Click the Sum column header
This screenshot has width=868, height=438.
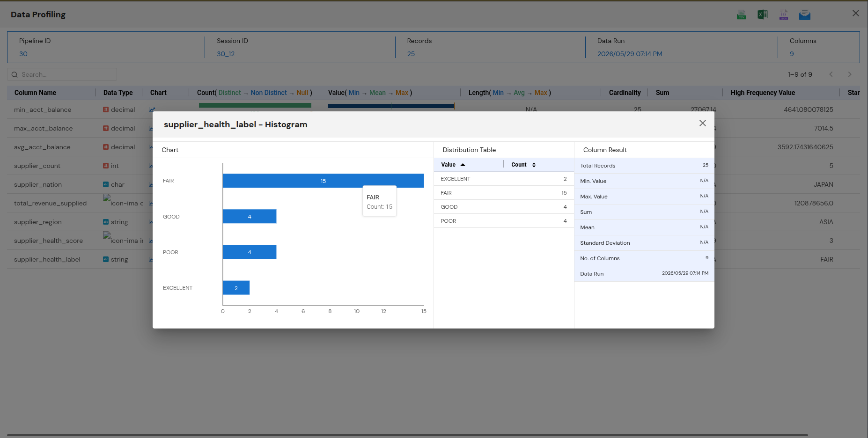coord(662,93)
